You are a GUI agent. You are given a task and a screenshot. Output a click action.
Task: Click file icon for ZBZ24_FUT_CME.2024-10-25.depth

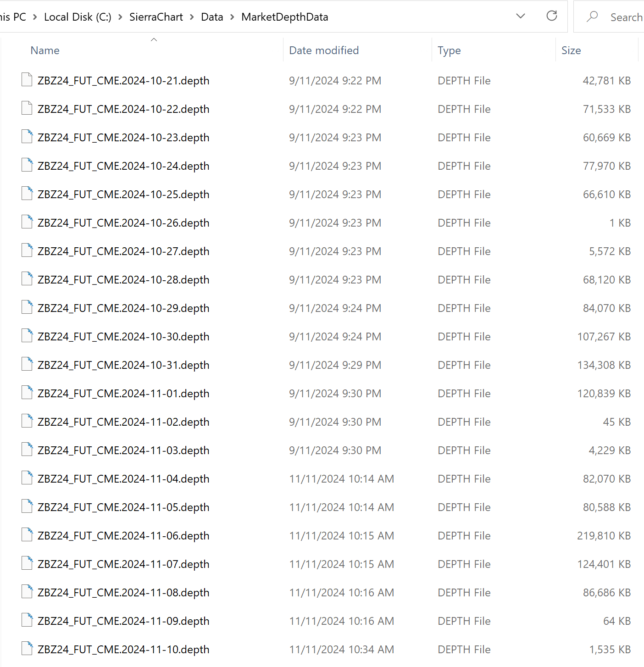click(x=27, y=194)
